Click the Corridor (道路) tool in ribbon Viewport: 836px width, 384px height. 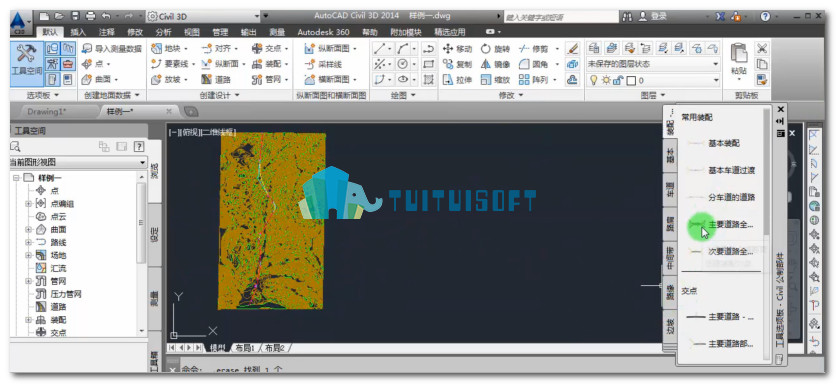[x=216, y=80]
